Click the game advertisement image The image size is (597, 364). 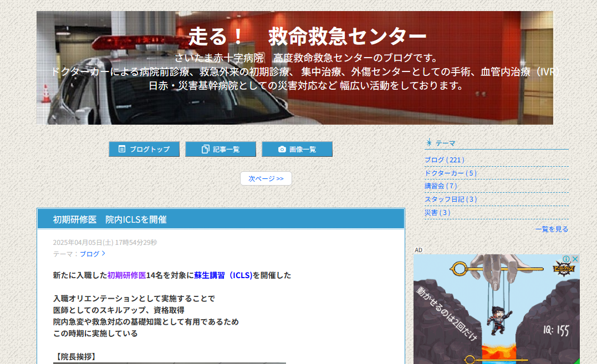tap(497, 309)
